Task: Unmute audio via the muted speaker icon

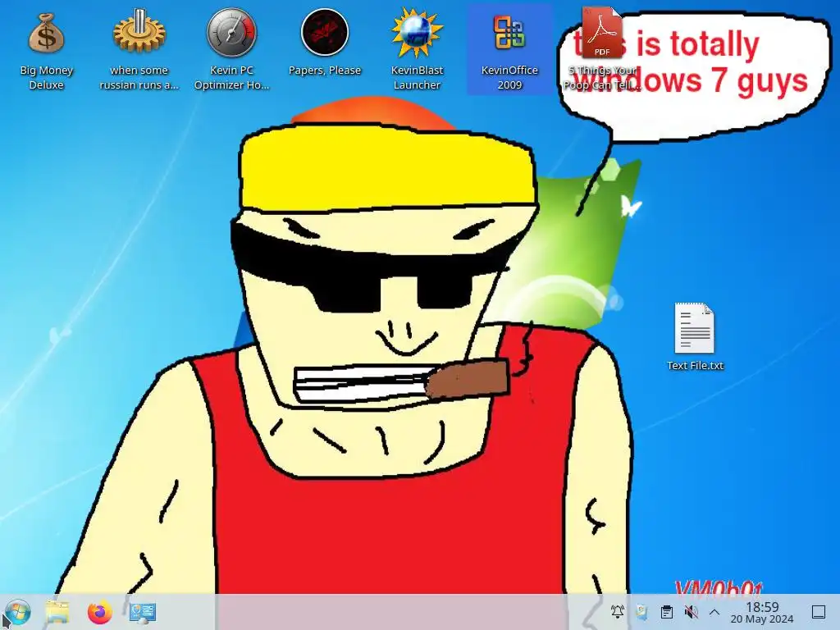Action: coord(691,611)
